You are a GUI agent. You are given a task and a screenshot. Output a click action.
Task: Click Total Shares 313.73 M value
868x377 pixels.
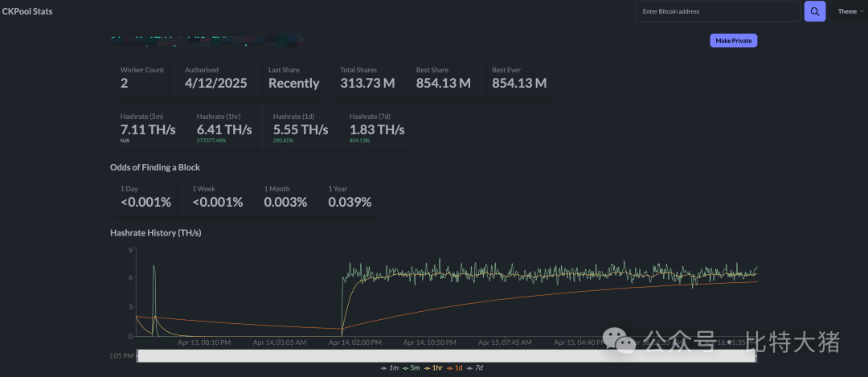pyautogui.click(x=367, y=83)
